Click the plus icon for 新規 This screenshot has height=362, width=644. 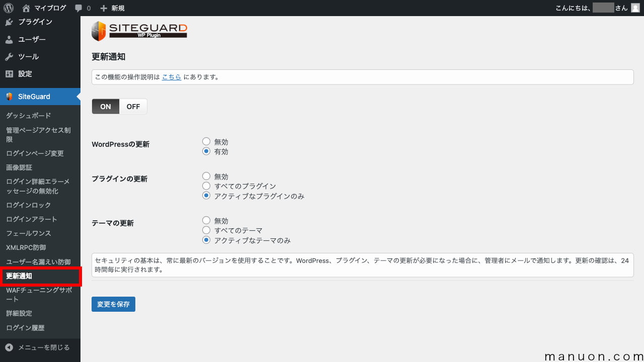[x=104, y=8]
